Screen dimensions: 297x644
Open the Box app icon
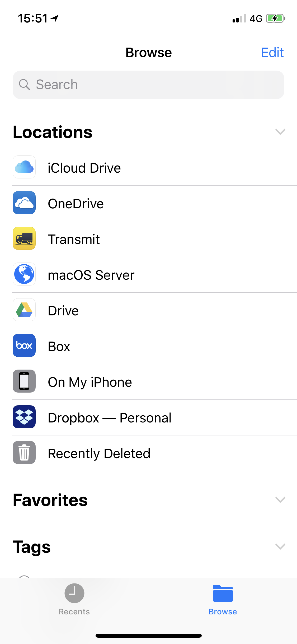24,346
